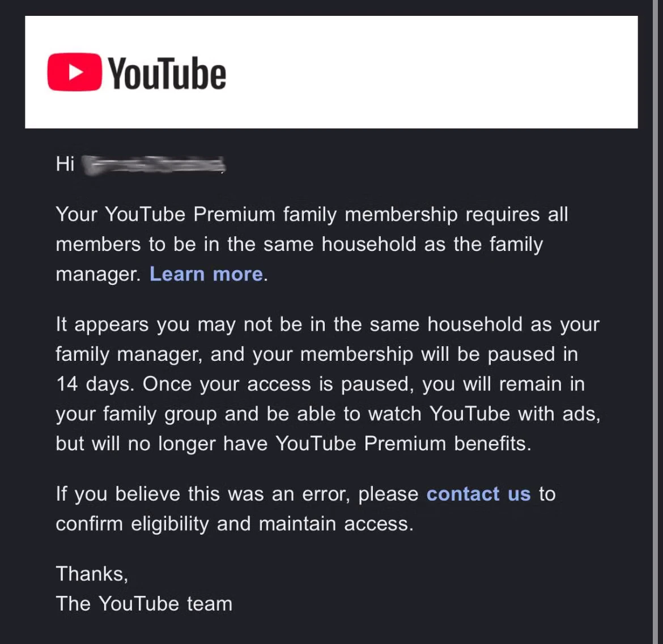Click the your family group and be able line
Screen dimensions: 663x644
pyautogui.click(x=328, y=414)
